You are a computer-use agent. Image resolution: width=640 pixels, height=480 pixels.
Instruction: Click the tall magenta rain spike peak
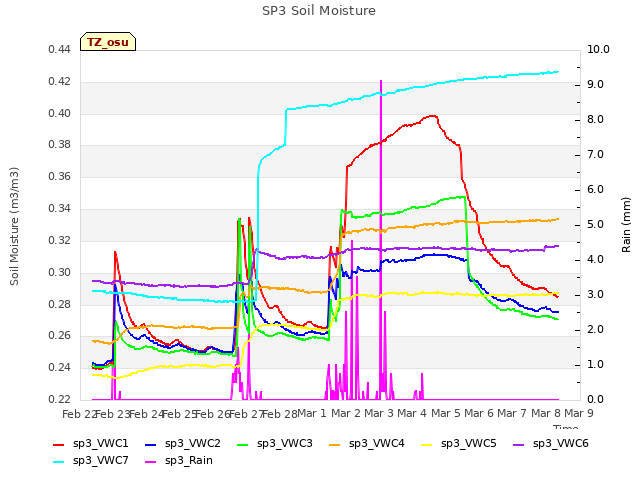pos(381,81)
